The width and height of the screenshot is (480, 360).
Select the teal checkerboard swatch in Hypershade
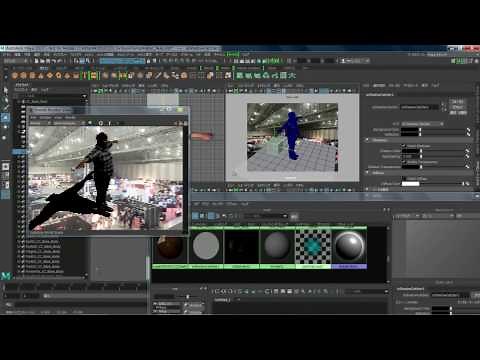coord(313,247)
